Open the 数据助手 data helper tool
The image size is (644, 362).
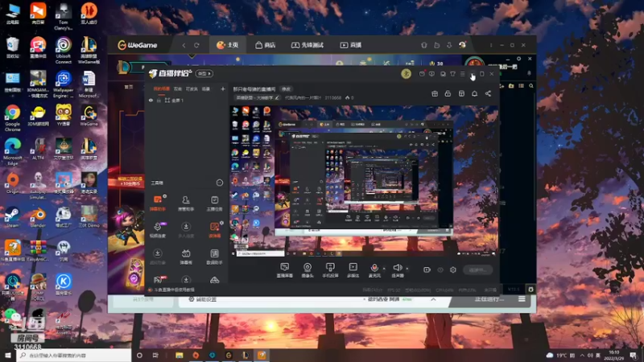tap(214, 257)
